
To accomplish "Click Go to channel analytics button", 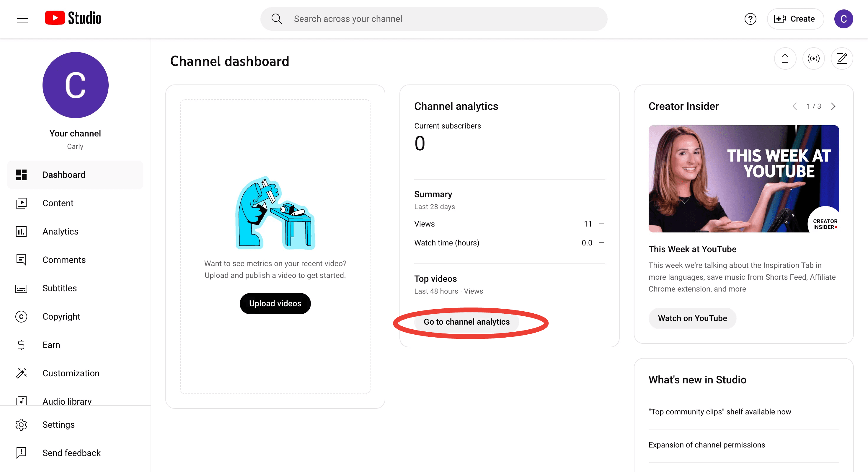I will tap(466, 322).
